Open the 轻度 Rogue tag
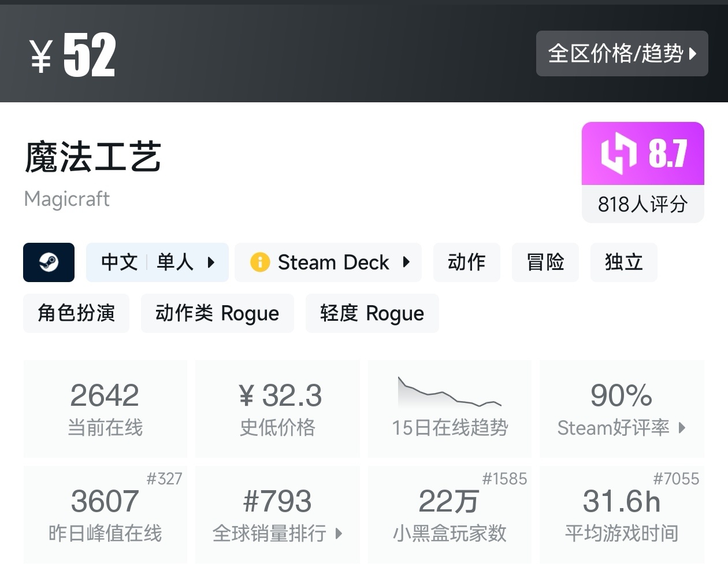Screen dimensions: 728x574 (372, 313)
